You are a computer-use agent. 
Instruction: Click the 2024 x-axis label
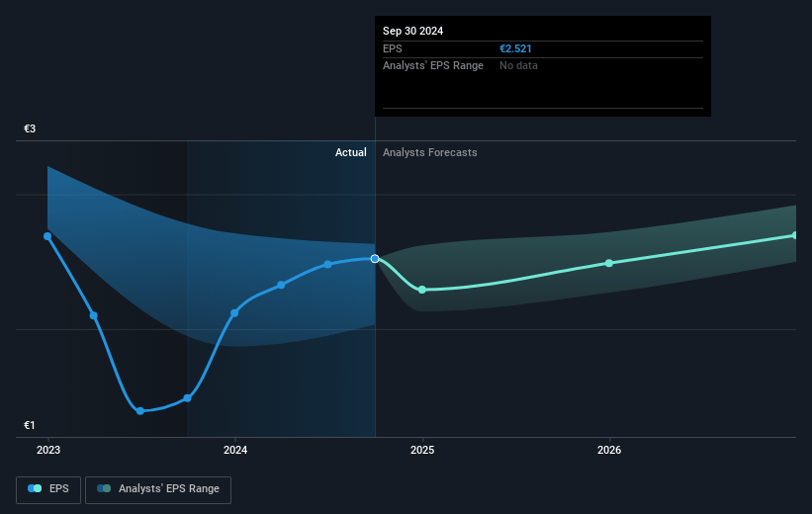coord(235,451)
